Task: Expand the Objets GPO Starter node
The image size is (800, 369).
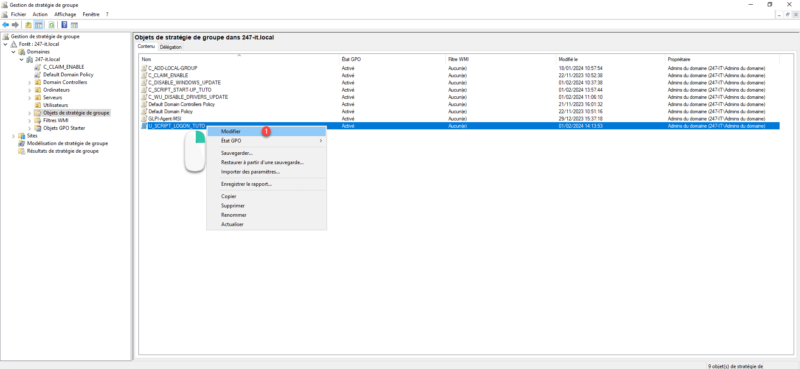Action: pos(30,128)
